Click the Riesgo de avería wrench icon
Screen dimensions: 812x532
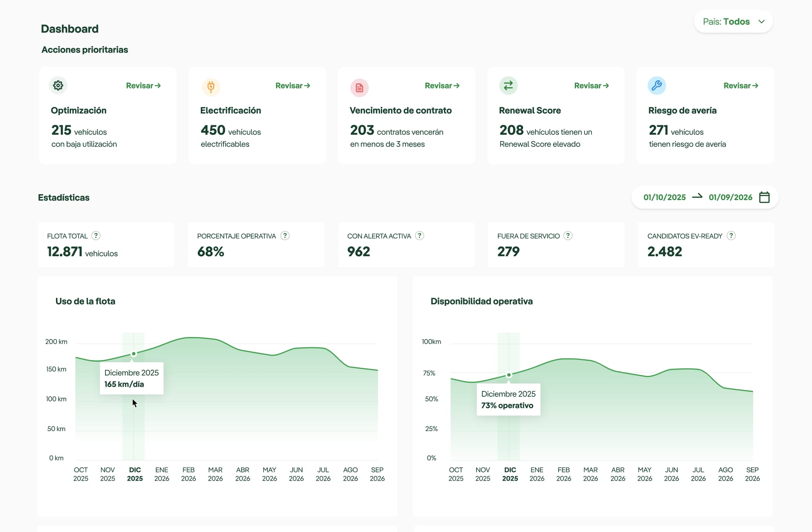pyautogui.click(x=657, y=86)
